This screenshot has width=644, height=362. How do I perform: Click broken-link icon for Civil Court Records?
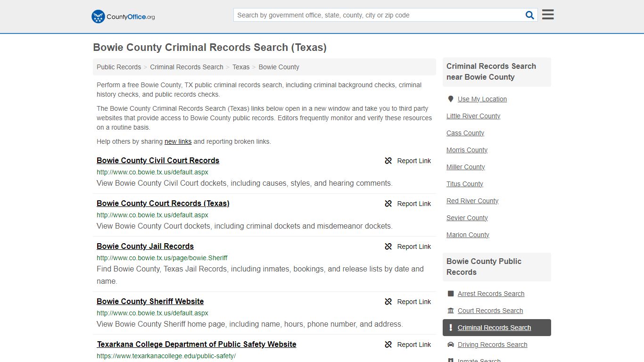pos(388,161)
